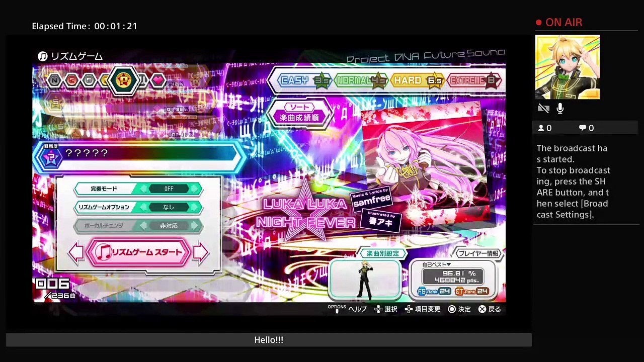Click the circle 決定 confirm icon
Image resolution: width=644 pixels, height=362 pixels.
452,309
